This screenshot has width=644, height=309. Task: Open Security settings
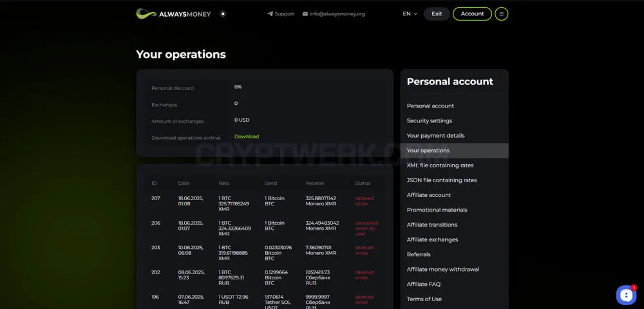[429, 120]
